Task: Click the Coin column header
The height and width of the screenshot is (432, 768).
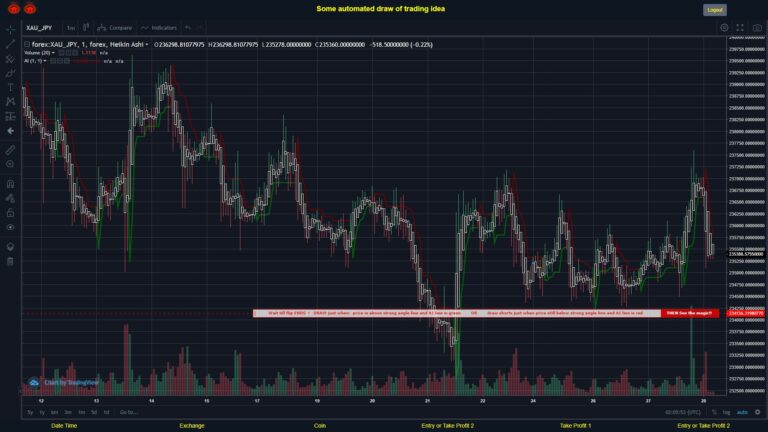Action: pyautogui.click(x=319, y=426)
